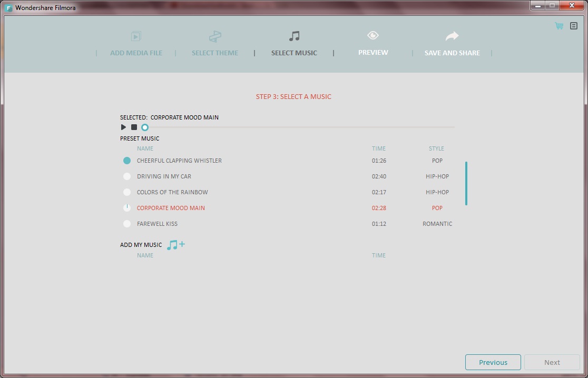The height and width of the screenshot is (378, 588).
Task: Open the Select Theme step icon
Action: tap(215, 36)
